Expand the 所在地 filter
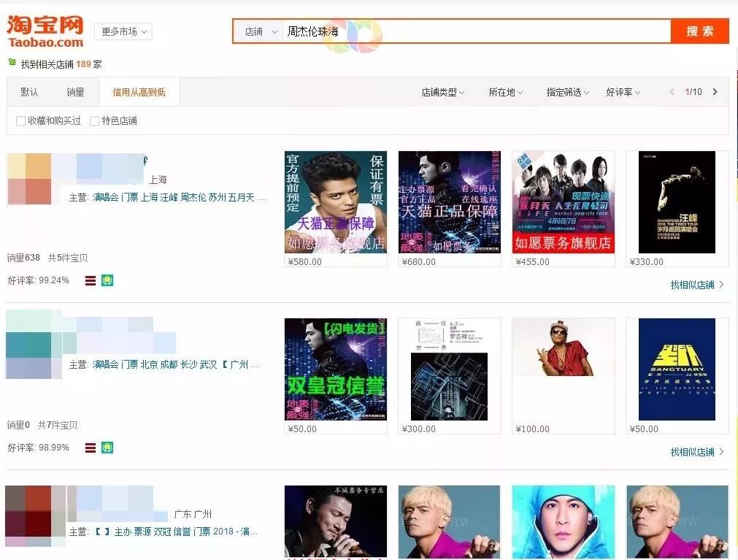738x560 pixels. pyautogui.click(x=505, y=92)
